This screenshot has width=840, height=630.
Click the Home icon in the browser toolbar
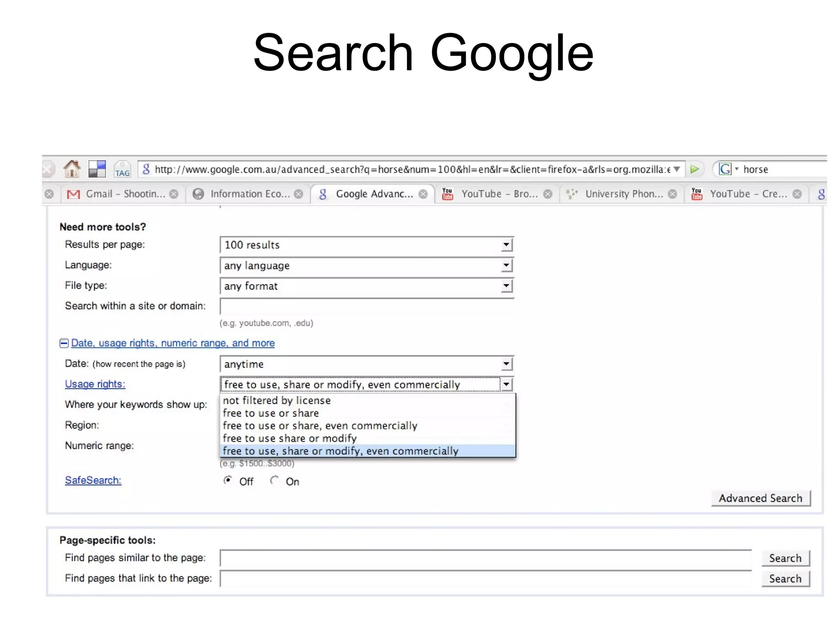coord(72,169)
